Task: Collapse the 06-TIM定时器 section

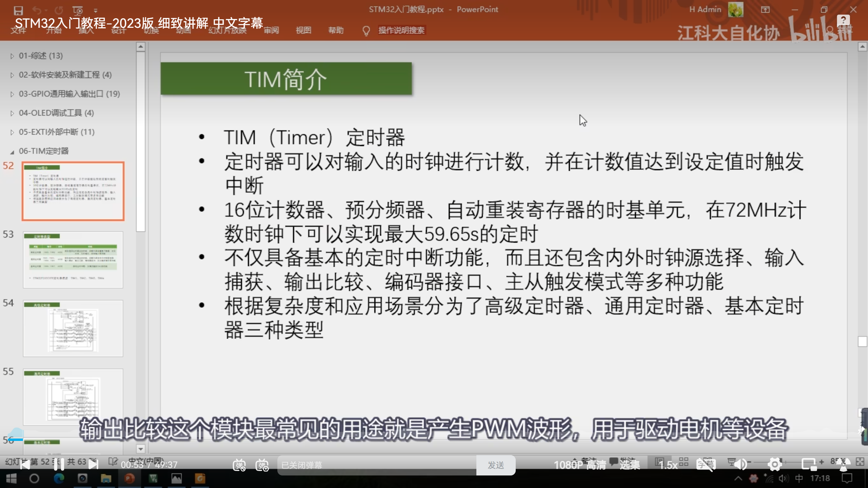Action: pyautogui.click(x=12, y=151)
